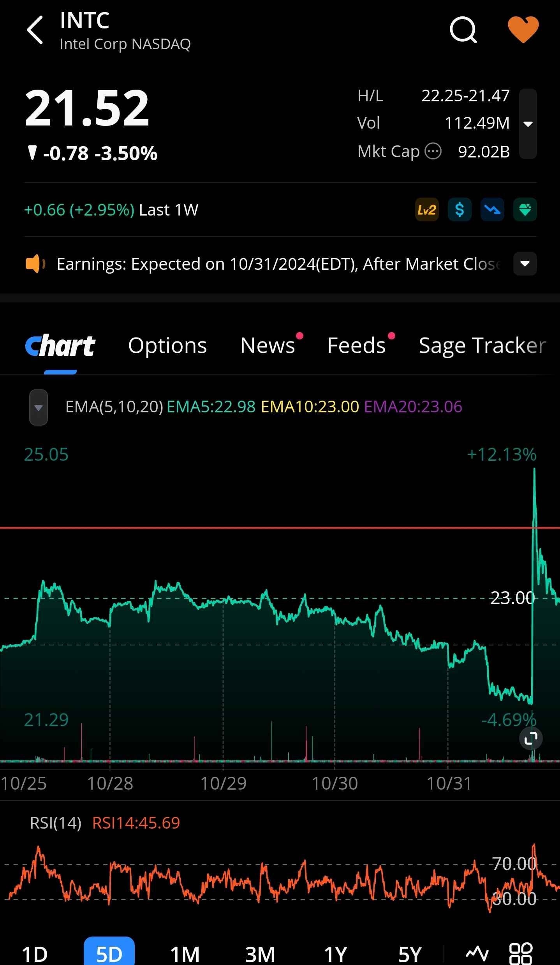Tap the RSI 70.00 level label
560x965 pixels.
514,864
